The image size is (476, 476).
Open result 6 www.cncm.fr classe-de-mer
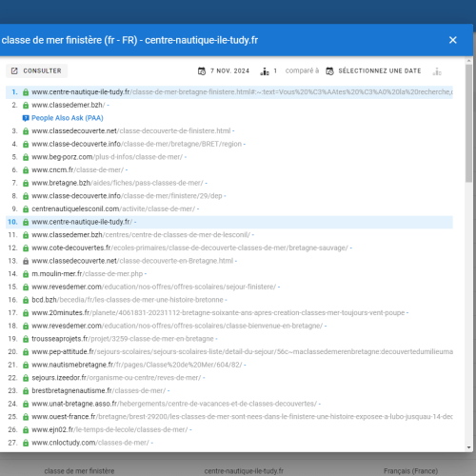pos(77,170)
